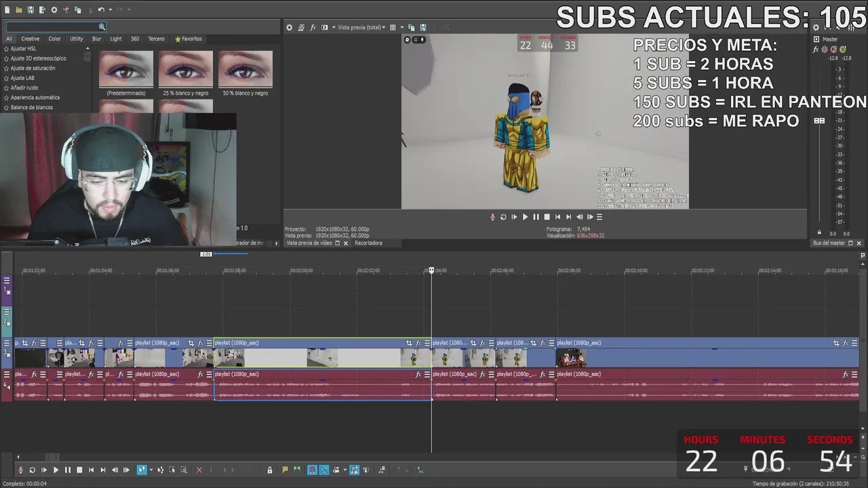Viewport: 868px width, 488px height.
Task: Switch to the Utility effects tab
Action: [x=77, y=39]
